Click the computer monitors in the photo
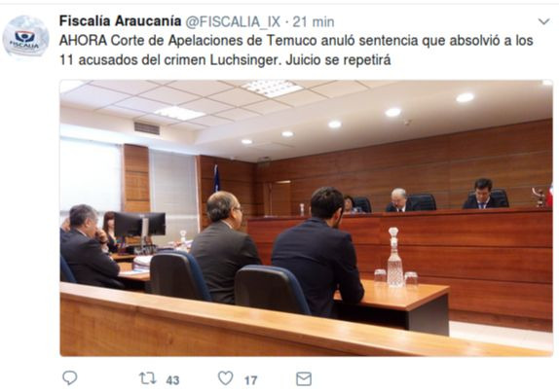This screenshot has width=559, height=392. click(x=140, y=225)
